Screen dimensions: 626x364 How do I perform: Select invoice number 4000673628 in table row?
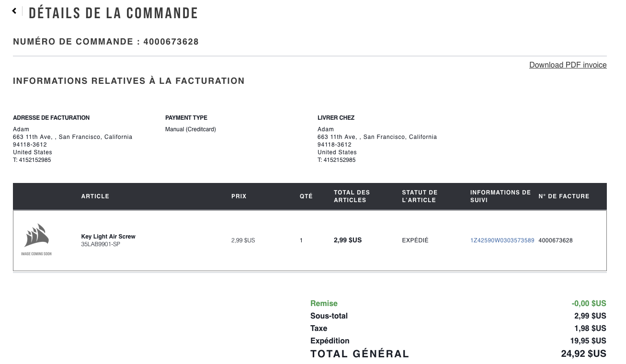click(556, 240)
